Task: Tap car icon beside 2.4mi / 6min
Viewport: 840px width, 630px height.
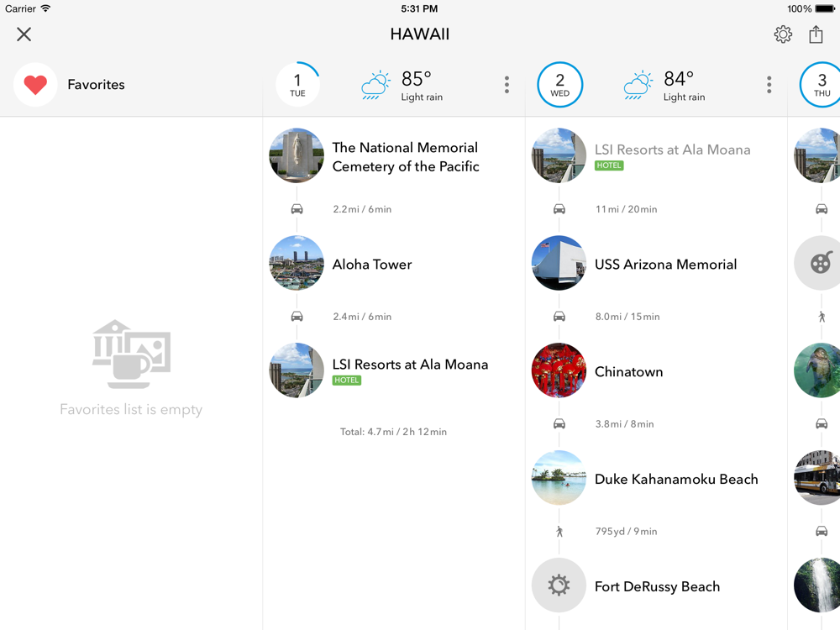Action: pyautogui.click(x=297, y=317)
